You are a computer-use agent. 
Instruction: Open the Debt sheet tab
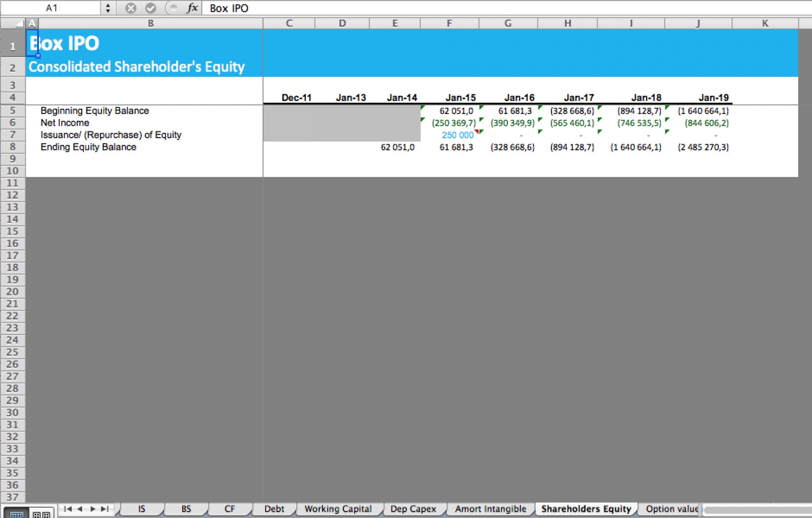tap(274, 509)
